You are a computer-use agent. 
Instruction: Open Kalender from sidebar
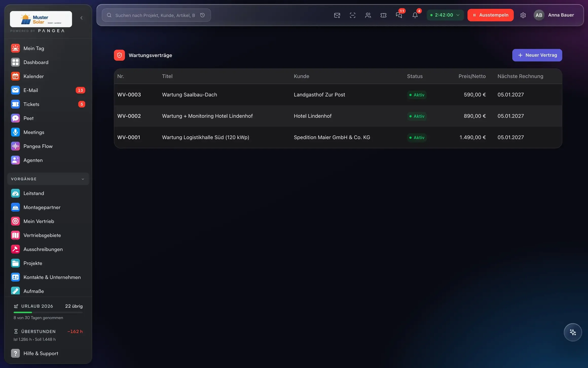click(48, 76)
